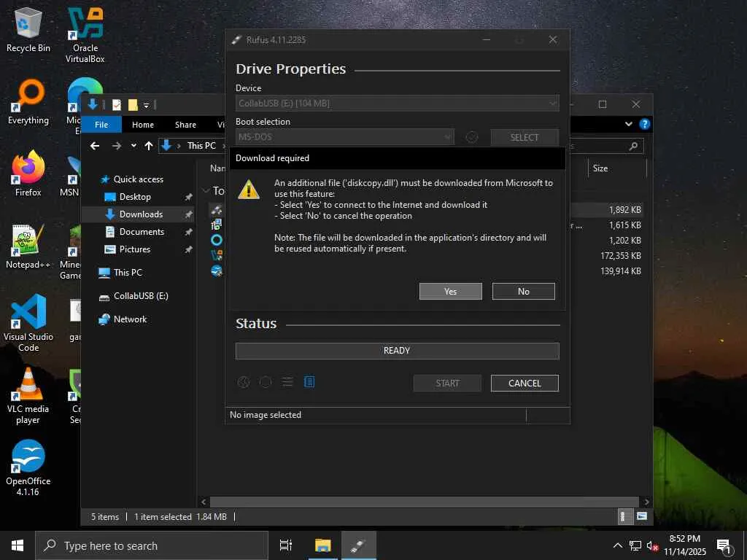
Task: Switch Explorer to large thumbnails view
Action: (642, 516)
